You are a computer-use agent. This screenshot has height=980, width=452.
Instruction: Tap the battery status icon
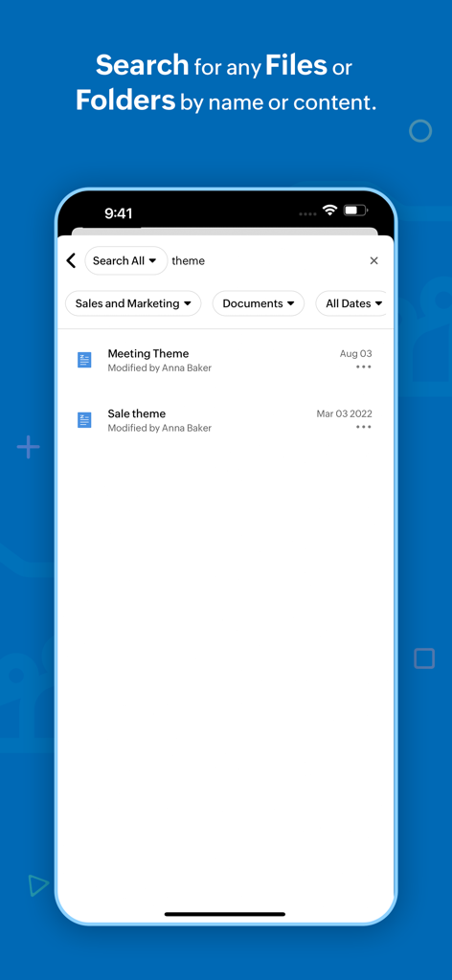(x=355, y=211)
